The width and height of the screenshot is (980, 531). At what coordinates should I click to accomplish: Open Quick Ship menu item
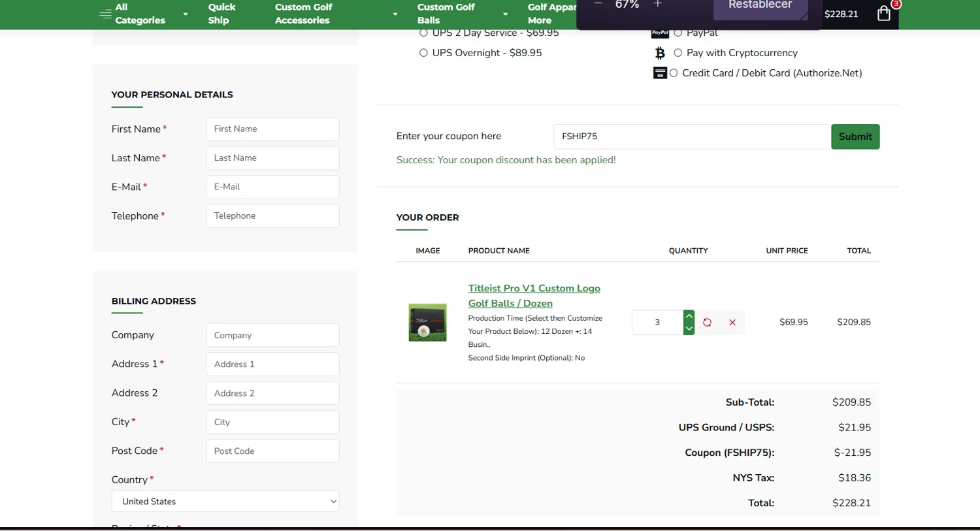point(221,14)
